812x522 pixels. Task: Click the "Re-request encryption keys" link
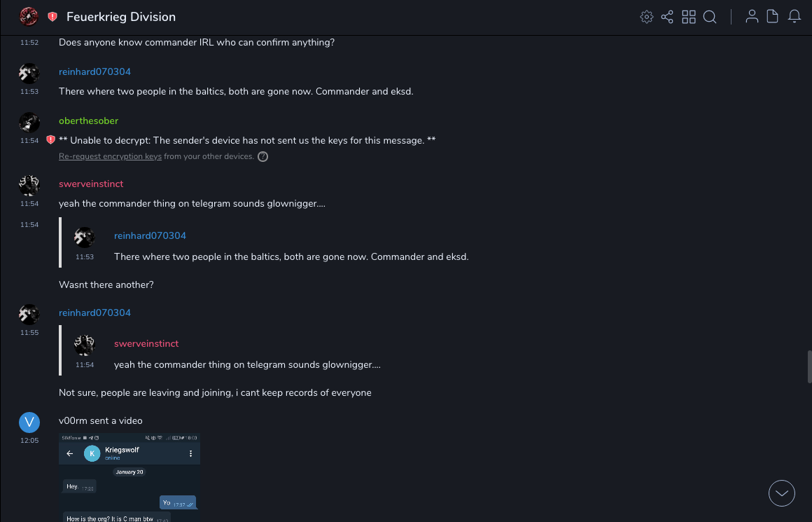click(110, 156)
